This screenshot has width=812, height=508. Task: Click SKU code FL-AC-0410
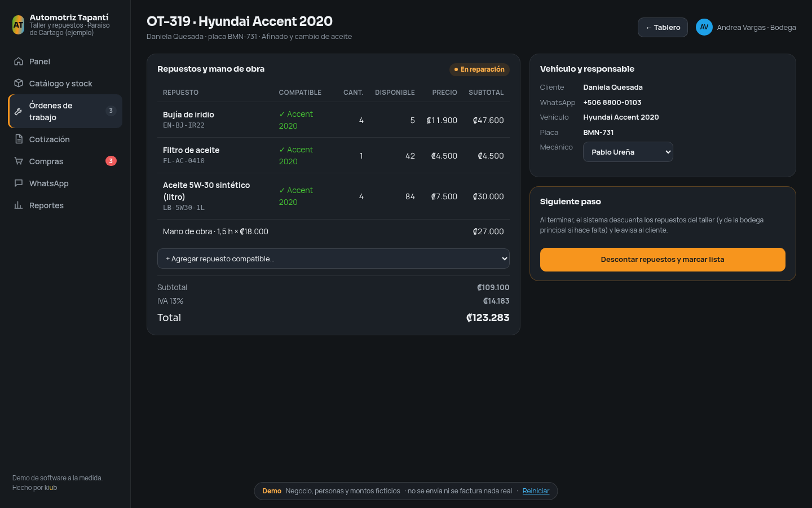184,161
